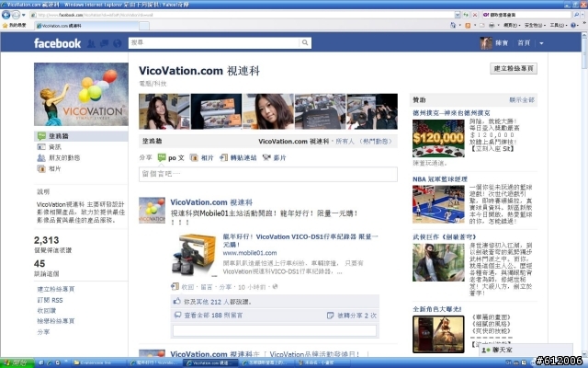The height and width of the screenshot is (368, 588).
Task: Stop loading with the red X icon
Action: 475,15
